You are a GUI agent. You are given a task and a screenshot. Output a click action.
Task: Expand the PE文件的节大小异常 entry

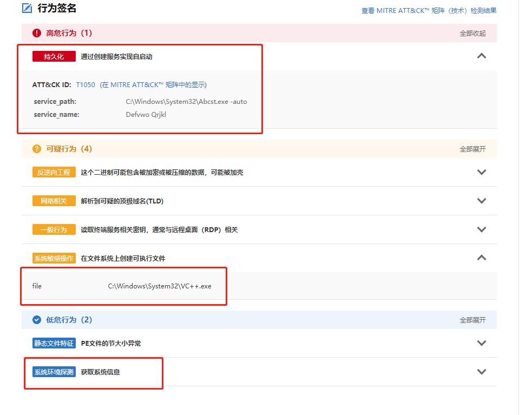[481, 343]
